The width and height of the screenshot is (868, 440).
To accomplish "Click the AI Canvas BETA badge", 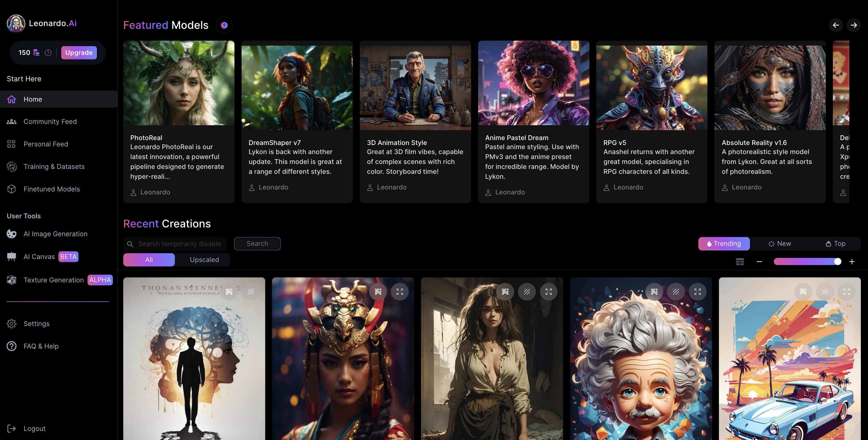I will (68, 257).
